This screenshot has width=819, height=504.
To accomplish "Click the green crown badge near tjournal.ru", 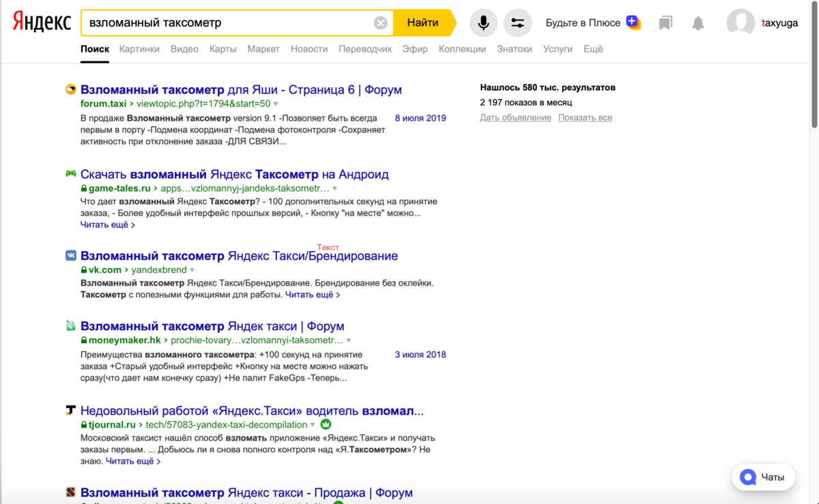I will 326,424.
